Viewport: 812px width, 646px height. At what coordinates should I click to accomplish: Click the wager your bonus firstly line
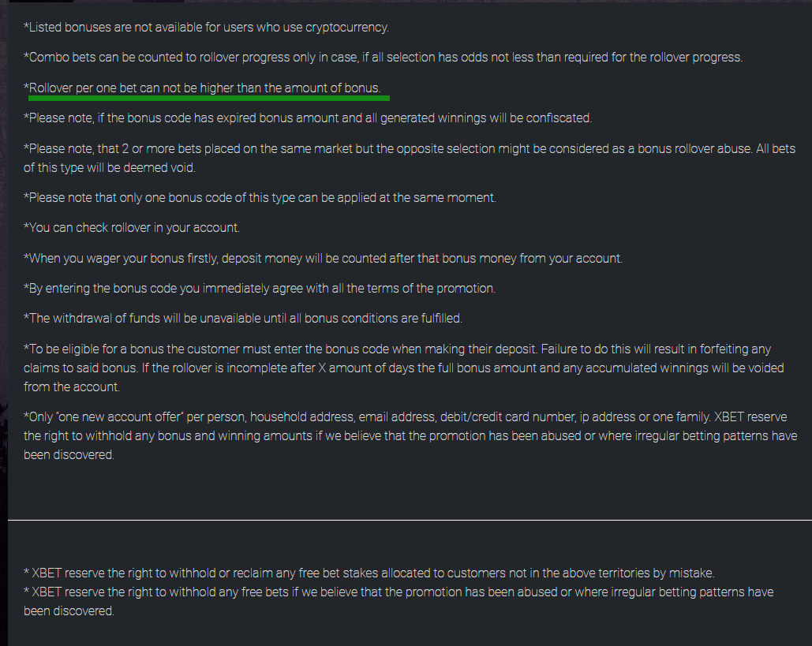[x=324, y=258]
